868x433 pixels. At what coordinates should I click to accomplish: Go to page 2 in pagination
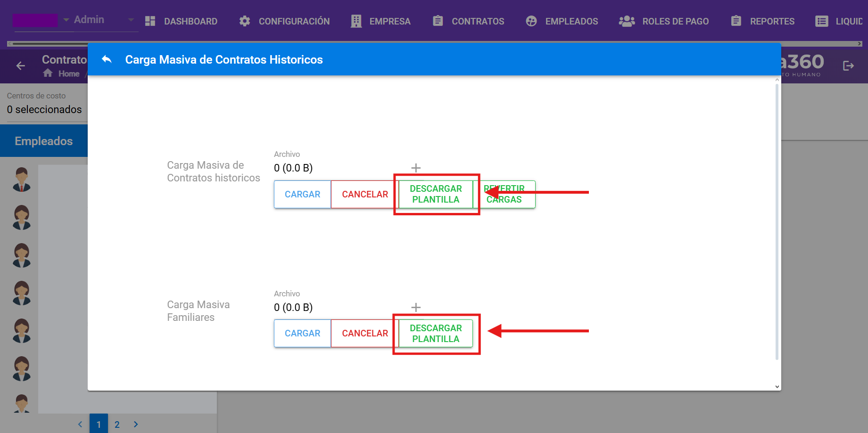point(117,424)
